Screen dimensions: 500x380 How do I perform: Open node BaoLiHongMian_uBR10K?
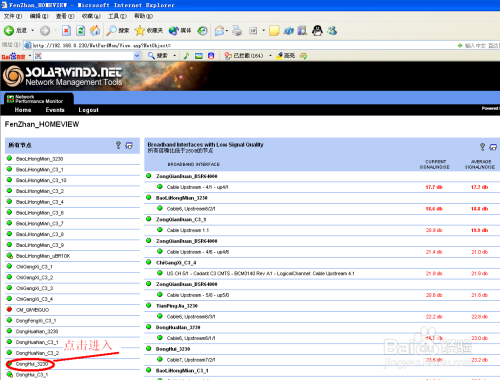point(43,256)
